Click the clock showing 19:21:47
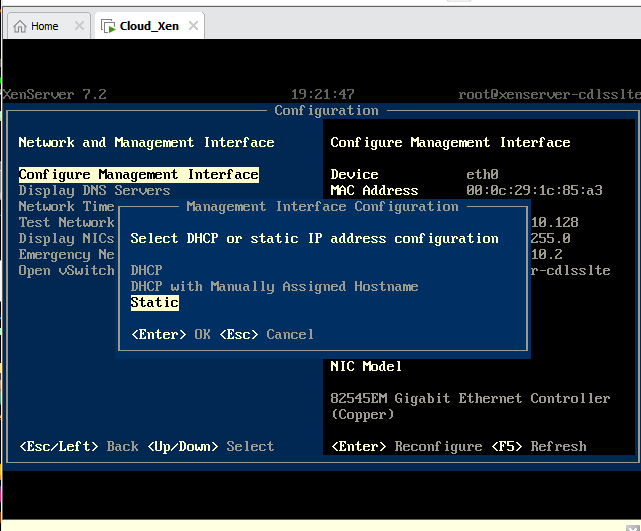 click(x=323, y=94)
